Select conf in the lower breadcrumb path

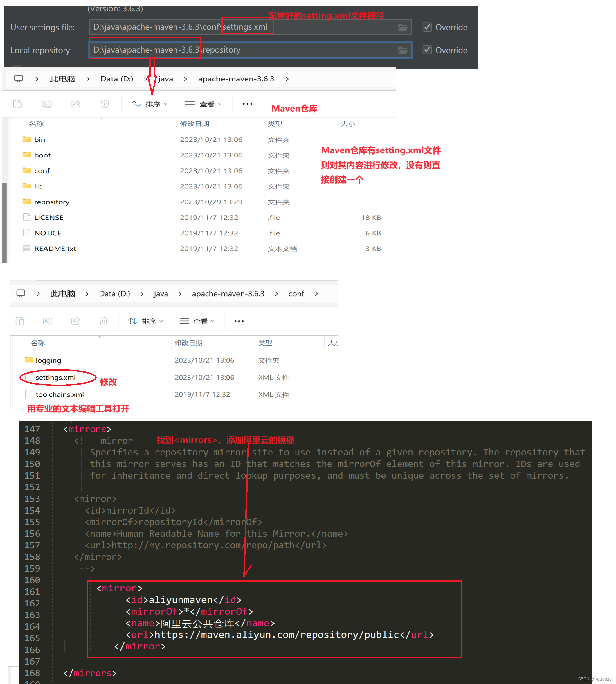click(x=296, y=294)
